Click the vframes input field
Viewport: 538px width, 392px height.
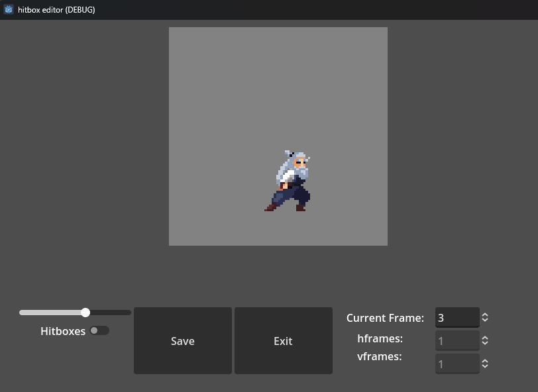click(x=457, y=364)
